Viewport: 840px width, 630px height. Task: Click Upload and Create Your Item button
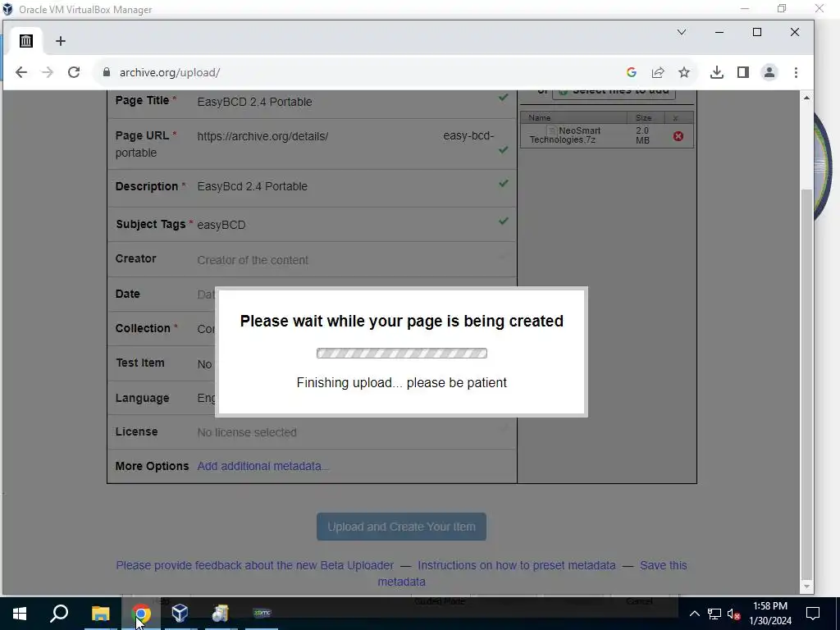tap(401, 527)
